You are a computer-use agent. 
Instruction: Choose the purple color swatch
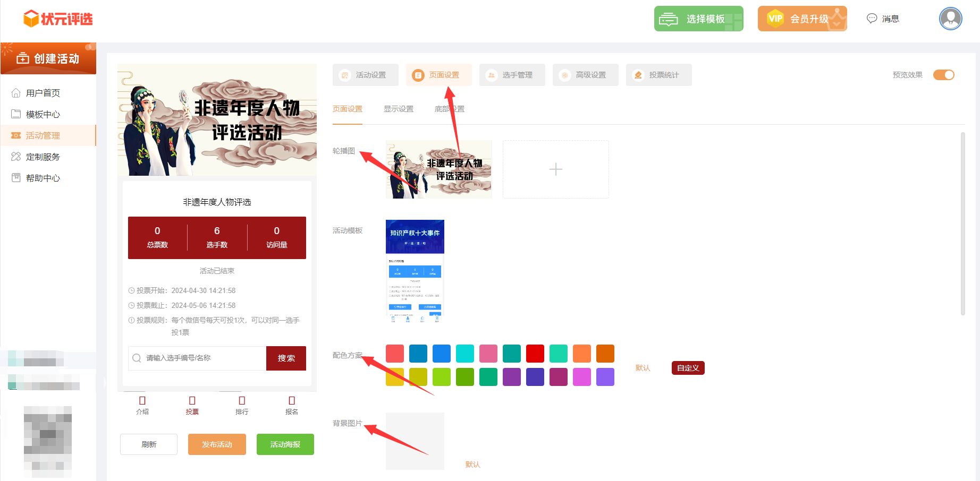click(511, 377)
